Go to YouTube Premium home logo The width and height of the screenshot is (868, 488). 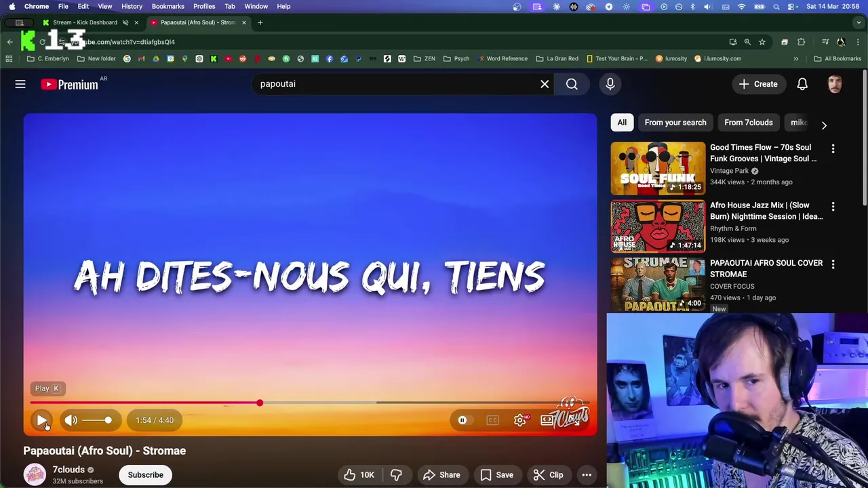point(69,84)
